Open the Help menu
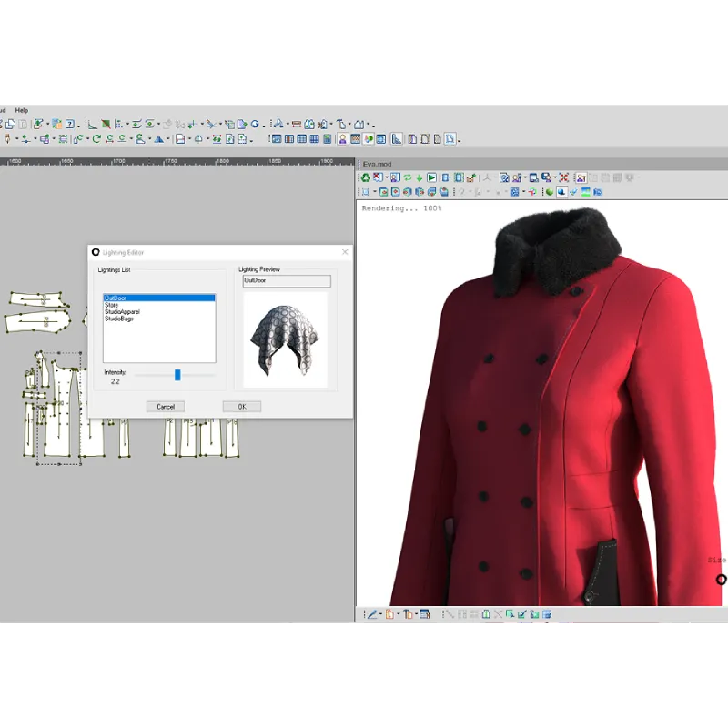The width and height of the screenshot is (728, 728). [21, 110]
